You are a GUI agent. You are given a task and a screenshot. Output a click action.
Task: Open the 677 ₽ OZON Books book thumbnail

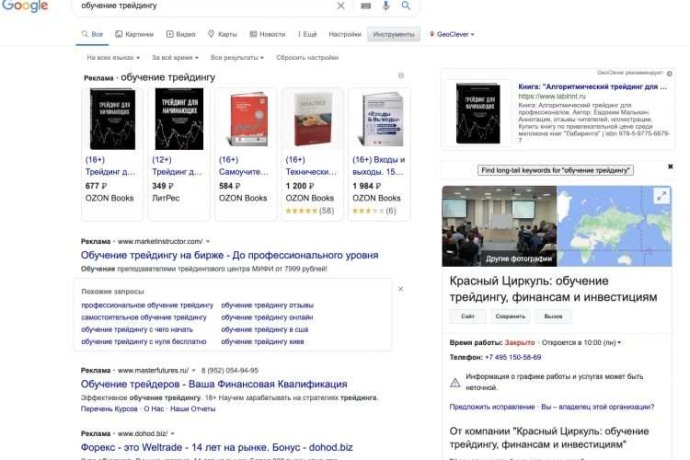point(113,119)
